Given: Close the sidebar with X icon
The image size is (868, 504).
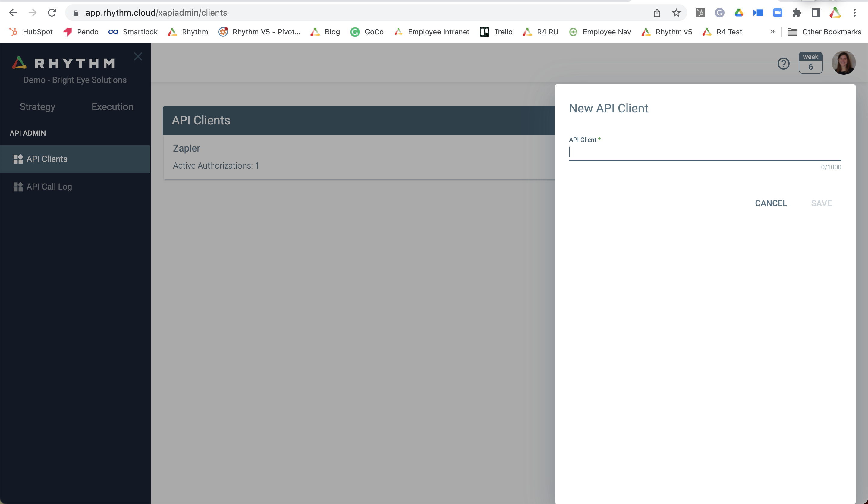Looking at the screenshot, I should (x=138, y=56).
